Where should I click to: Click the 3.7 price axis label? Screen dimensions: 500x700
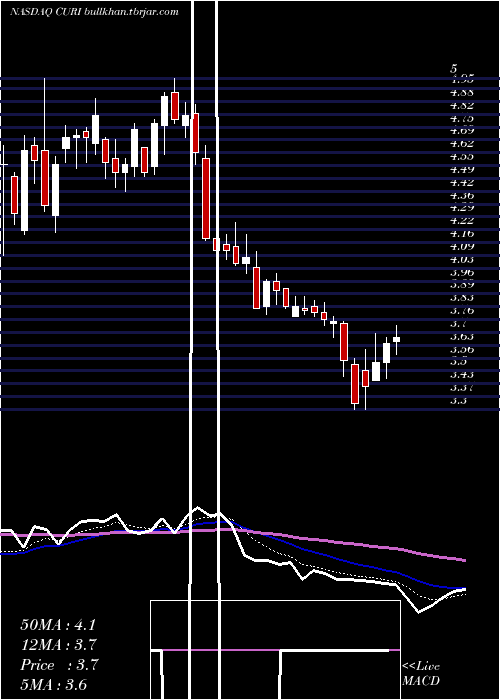click(x=458, y=323)
